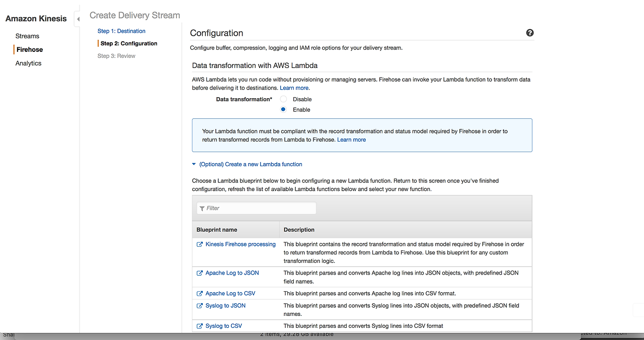Collapse the Create a new Lambda function section
644x340 pixels.
coord(194,164)
